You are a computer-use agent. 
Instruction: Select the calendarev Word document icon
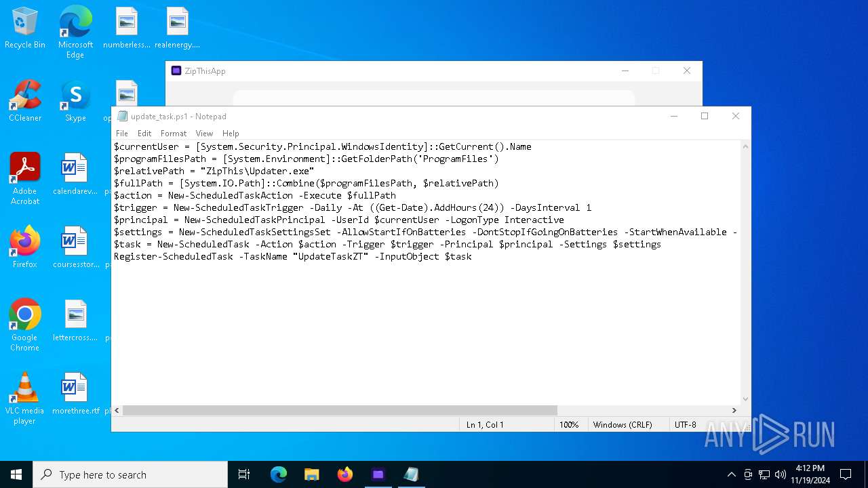pyautogui.click(x=75, y=175)
